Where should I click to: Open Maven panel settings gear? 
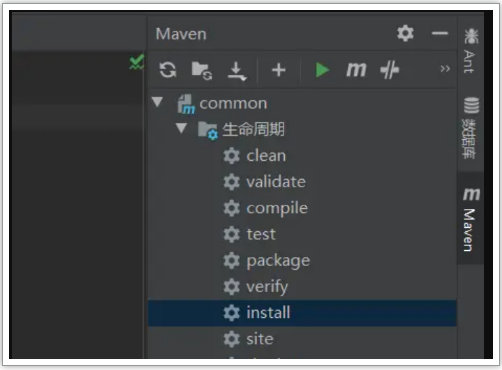click(x=405, y=33)
